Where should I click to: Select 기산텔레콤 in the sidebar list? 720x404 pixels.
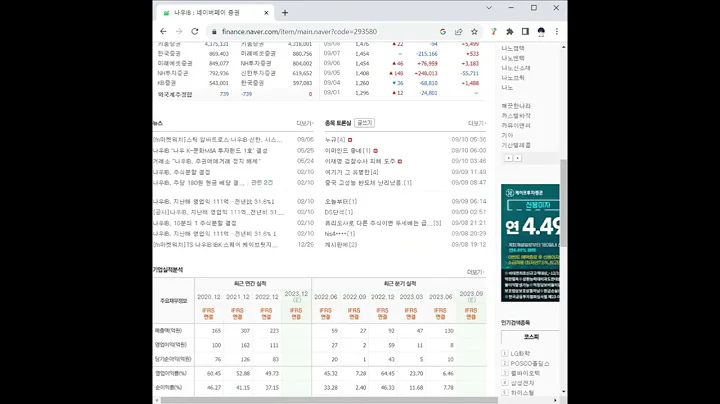(x=516, y=145)
